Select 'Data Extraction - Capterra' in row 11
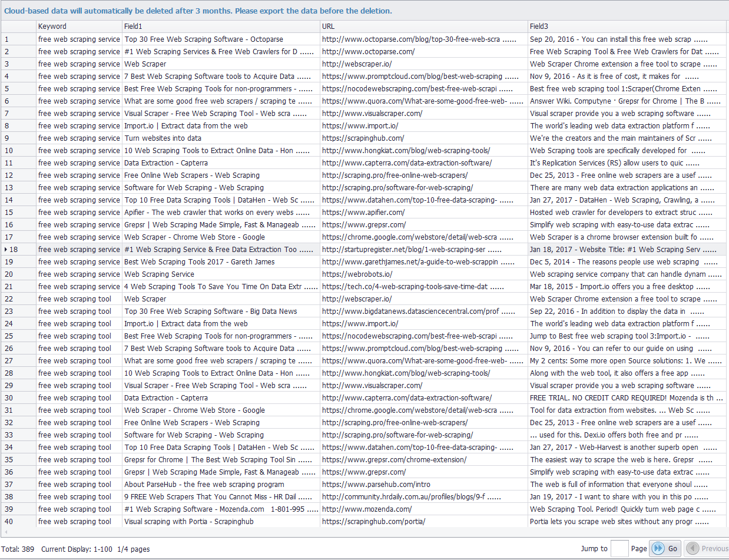The image size is (729, 560). pos(221,163)
